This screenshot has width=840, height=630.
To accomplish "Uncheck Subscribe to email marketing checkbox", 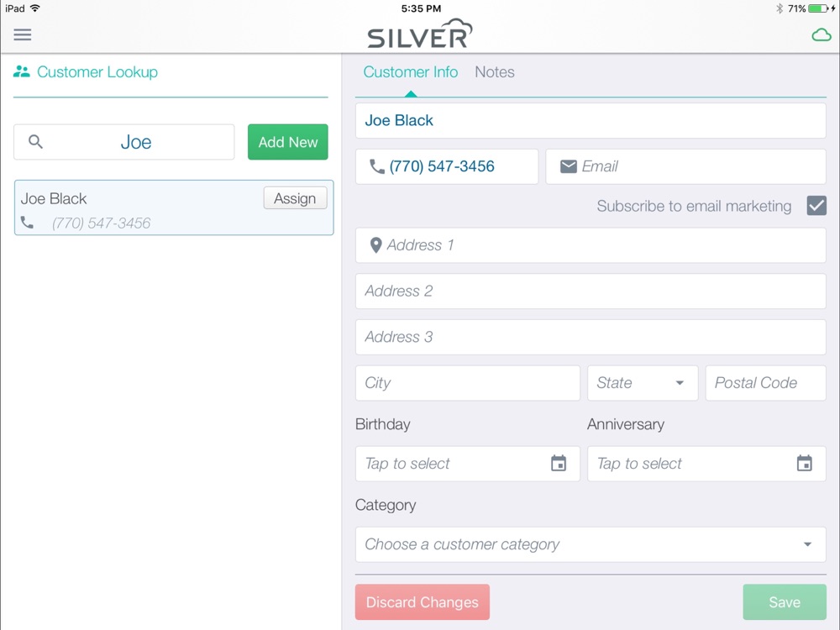I will point(816,206).
